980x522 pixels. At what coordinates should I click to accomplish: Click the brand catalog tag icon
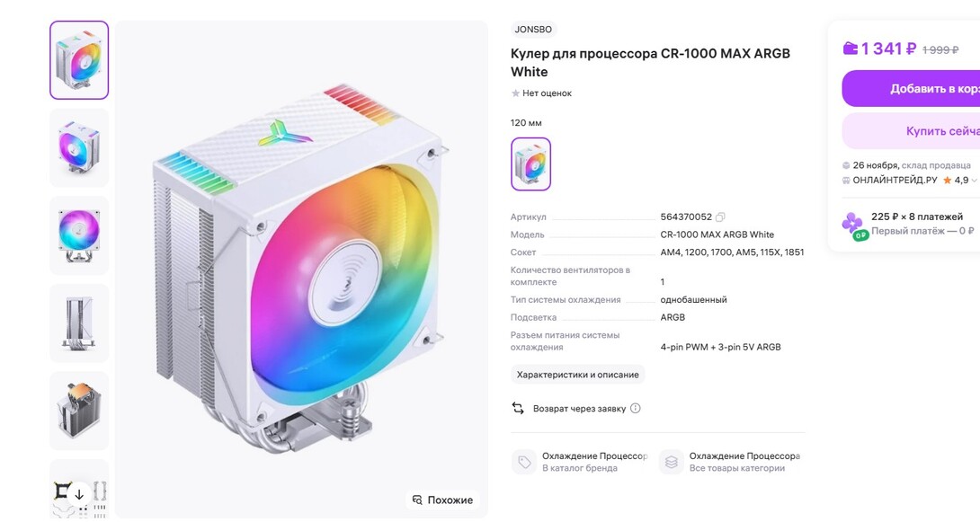[x=523, y=462]
